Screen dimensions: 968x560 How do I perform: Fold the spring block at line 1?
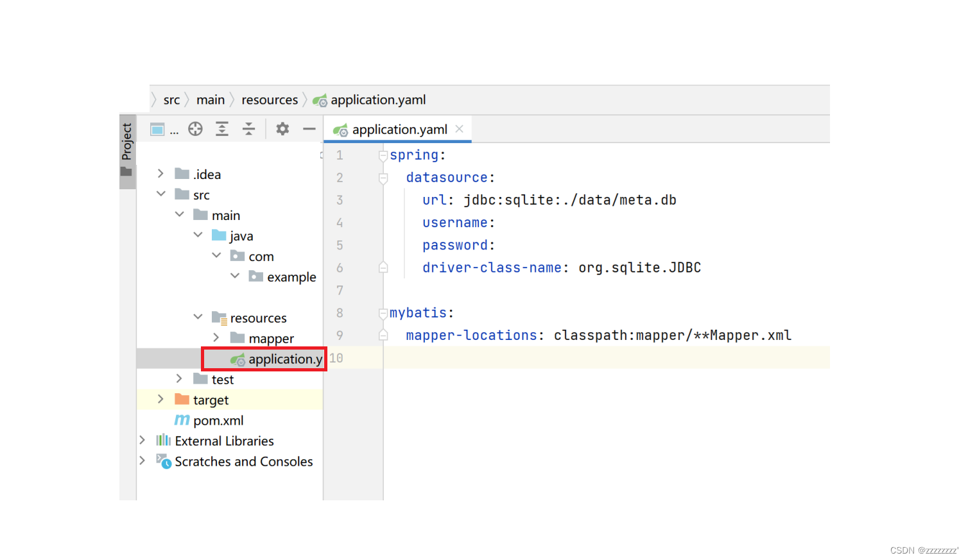tap(383, 156)
